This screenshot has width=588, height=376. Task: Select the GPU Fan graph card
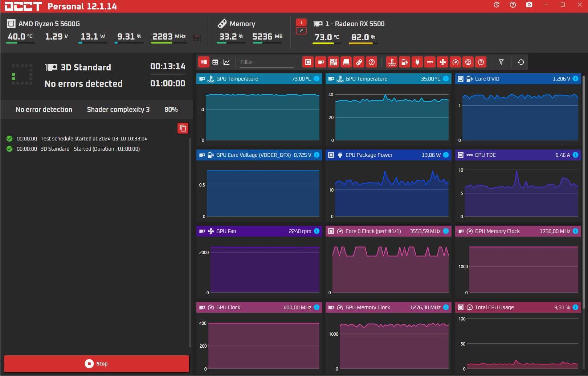point(259,262)
